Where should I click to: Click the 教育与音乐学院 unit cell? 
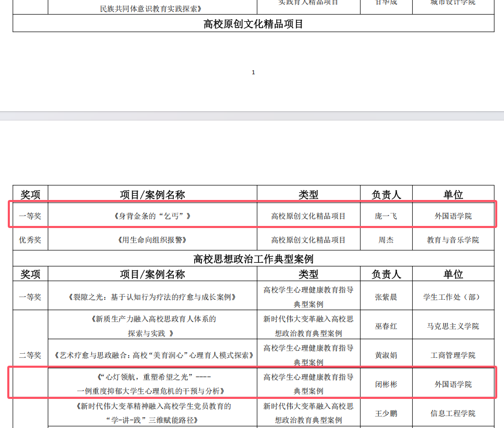click(453, 240)
